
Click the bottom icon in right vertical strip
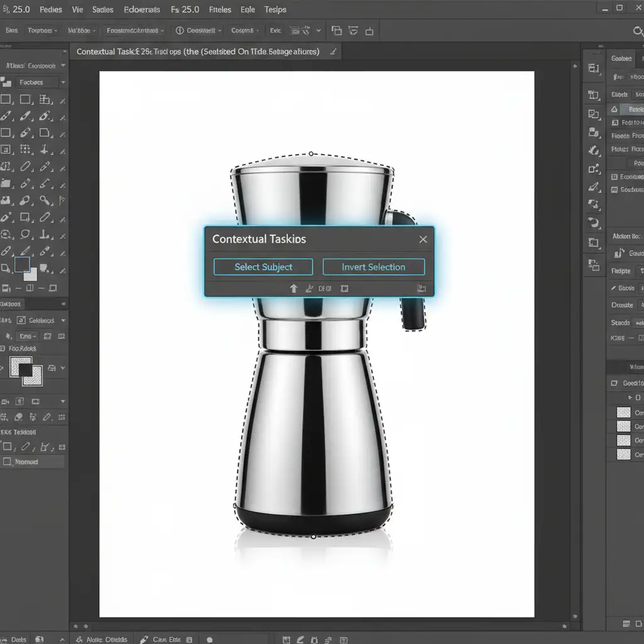coord(594,265)
